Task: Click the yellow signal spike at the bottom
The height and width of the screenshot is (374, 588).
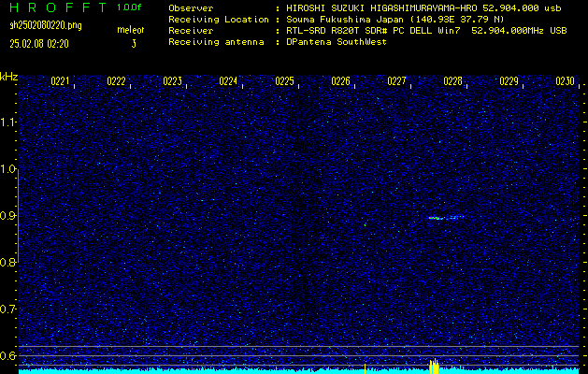Action: point(434,367)
